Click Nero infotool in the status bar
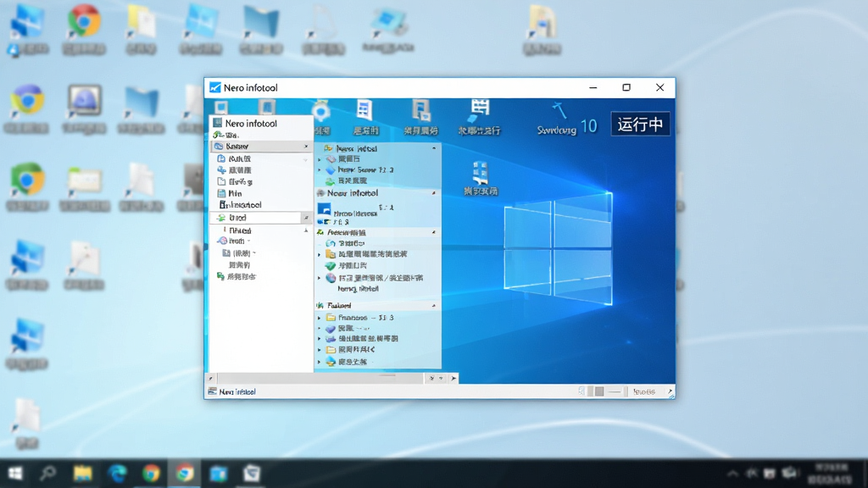The image size is (868, 488). point(237,391)
